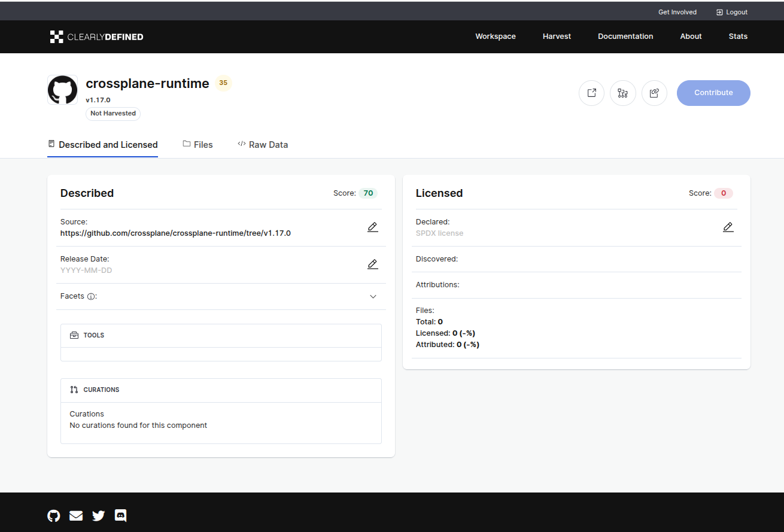The height and width of the screenshot is (532, 784).
Task: Click the 'Discovered:' label
Action: pyautogui.click(x=437, y=259)
